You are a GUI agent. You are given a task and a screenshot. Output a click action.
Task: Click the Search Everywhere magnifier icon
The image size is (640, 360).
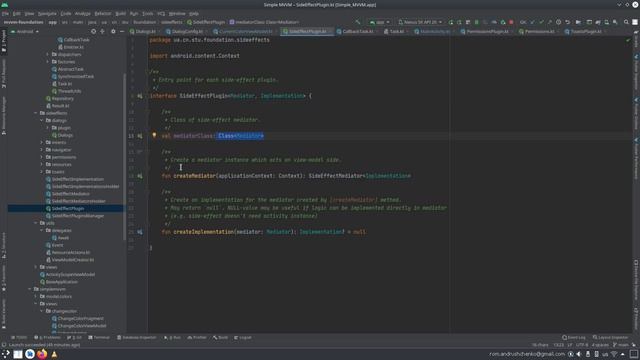pos(626,22)
